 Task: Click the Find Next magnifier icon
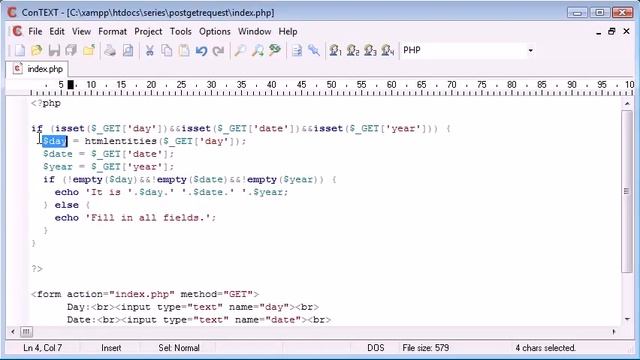coord(258,51)
